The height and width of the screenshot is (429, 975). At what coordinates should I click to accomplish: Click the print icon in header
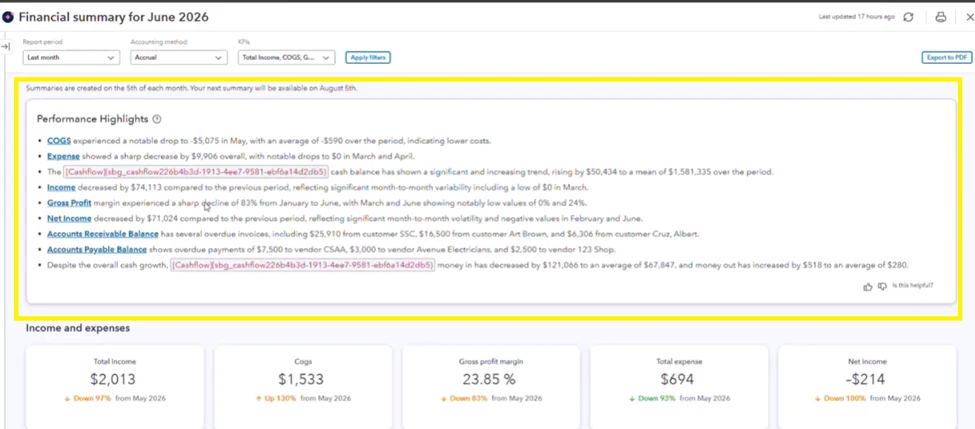[941, 17]
